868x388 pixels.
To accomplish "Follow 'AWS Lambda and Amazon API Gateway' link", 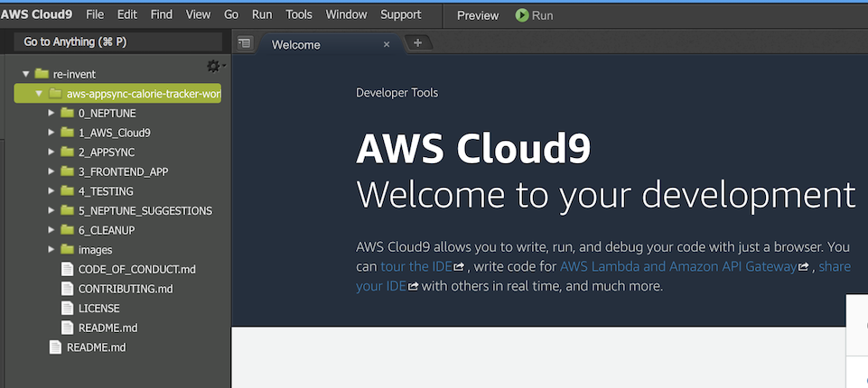I will 678,266.
